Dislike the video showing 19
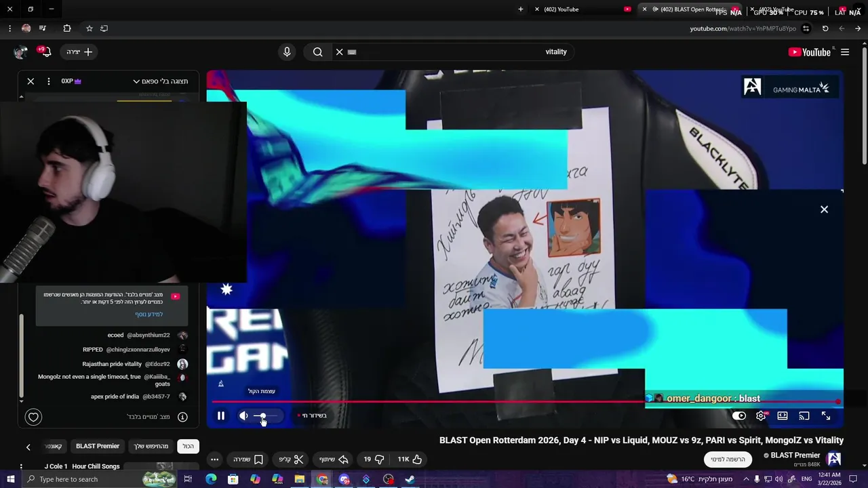 coord(374,459)
